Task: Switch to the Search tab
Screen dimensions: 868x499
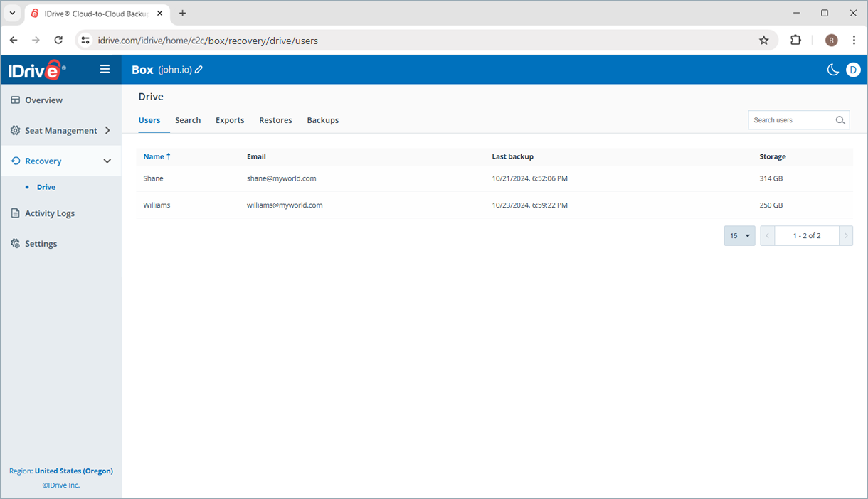Action: point(188,120)
